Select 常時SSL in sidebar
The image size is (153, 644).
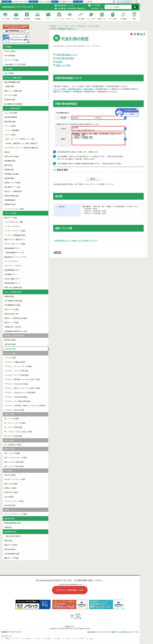[x=25, y=152]
